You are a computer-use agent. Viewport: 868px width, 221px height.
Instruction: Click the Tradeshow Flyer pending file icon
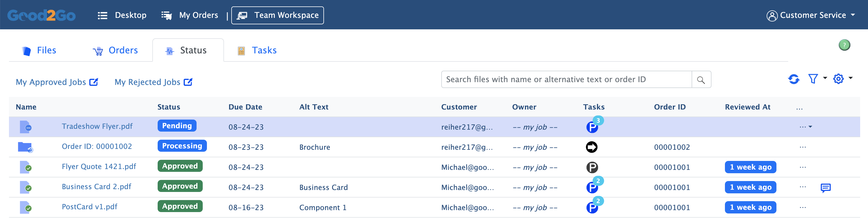pos(25,127)
